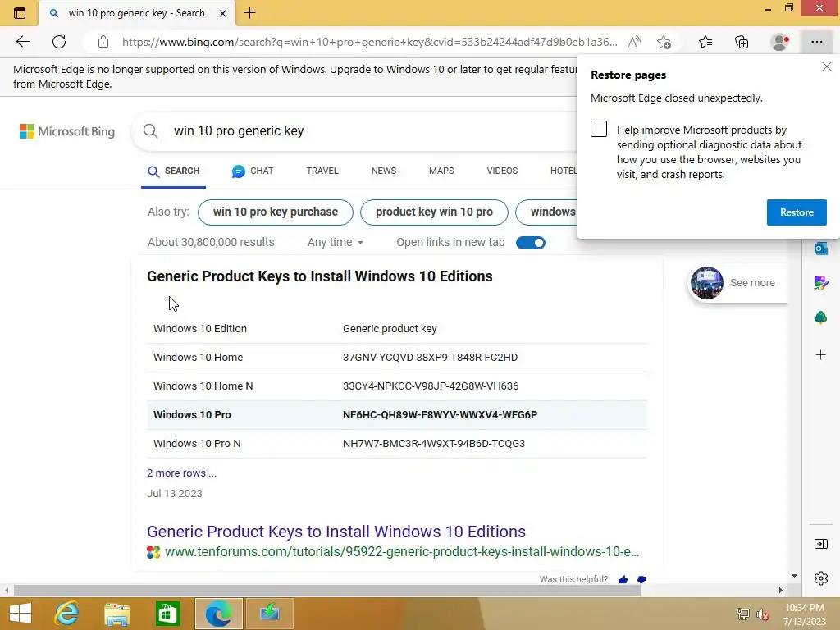Open the Collections icon
840x630 pixels.
pyautogui.click(x=742, y=42)
